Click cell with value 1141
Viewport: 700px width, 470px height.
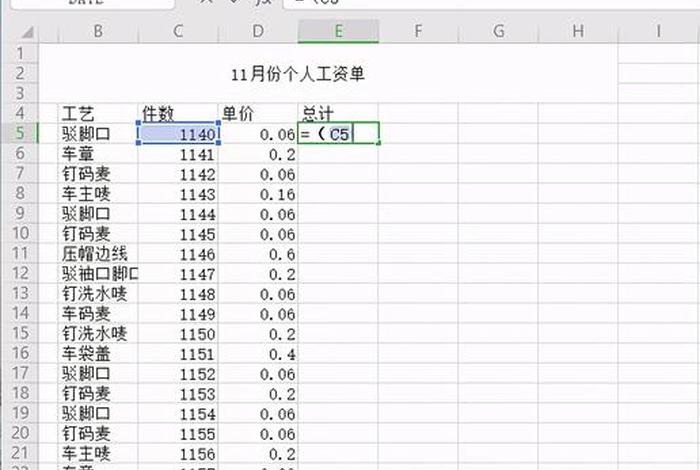(x=178, y=154)
